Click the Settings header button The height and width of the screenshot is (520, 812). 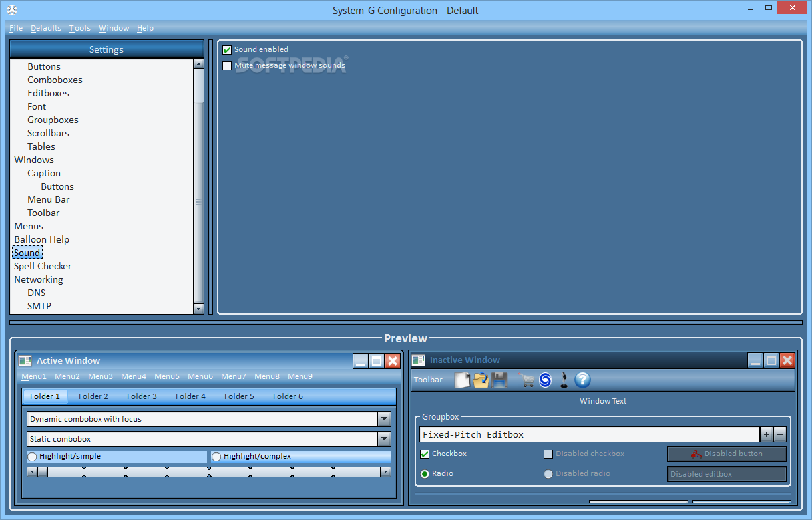pos(106,49)
